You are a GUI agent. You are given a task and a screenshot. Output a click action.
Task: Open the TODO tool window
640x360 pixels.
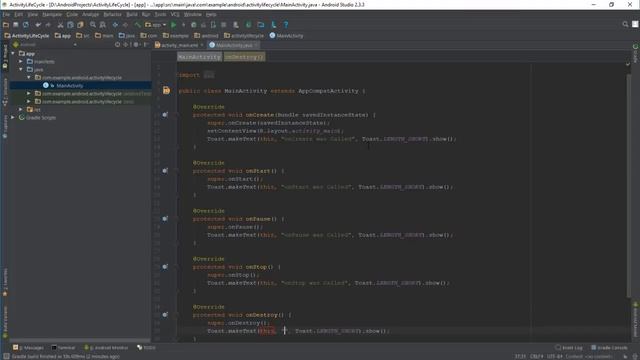147,348
